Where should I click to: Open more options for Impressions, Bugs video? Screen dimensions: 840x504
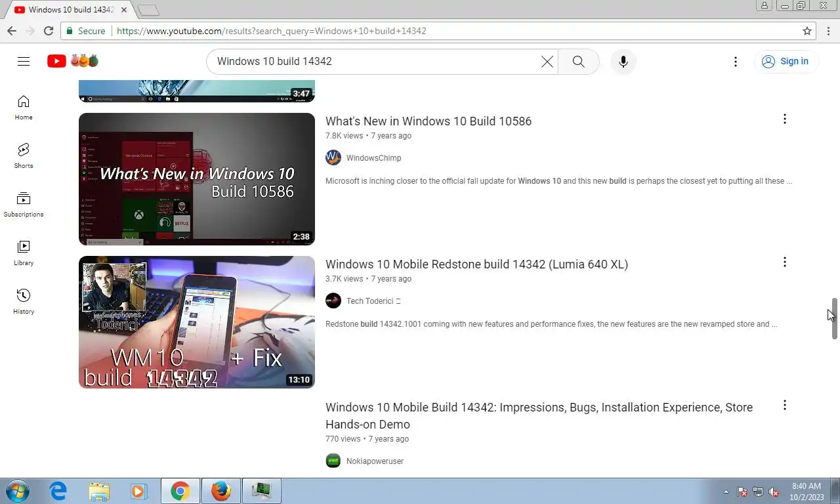[784, 405]
